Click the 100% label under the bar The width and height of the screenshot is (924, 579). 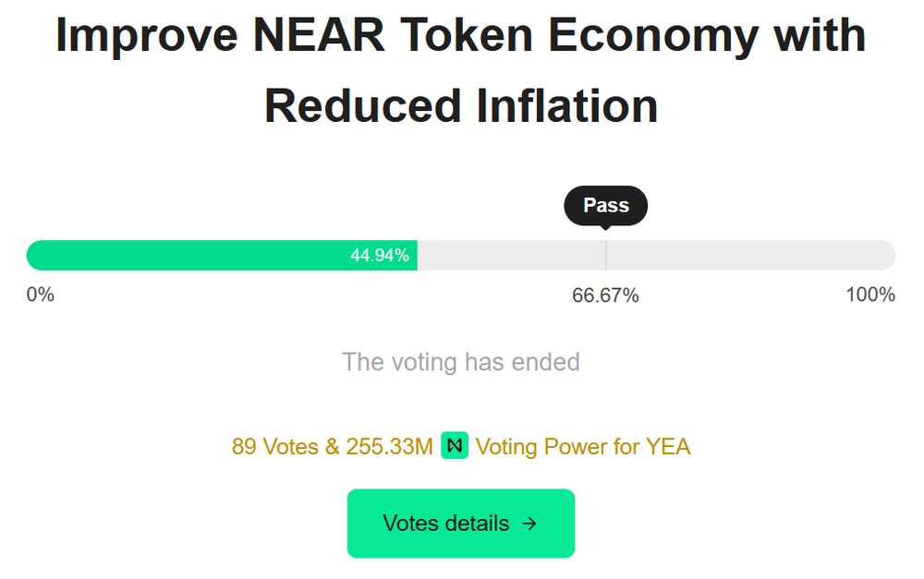click(x=870, y=296)
